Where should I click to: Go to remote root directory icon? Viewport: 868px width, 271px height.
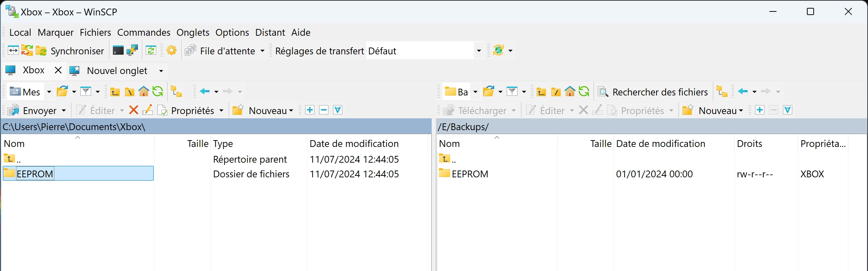tap(556, 92)
